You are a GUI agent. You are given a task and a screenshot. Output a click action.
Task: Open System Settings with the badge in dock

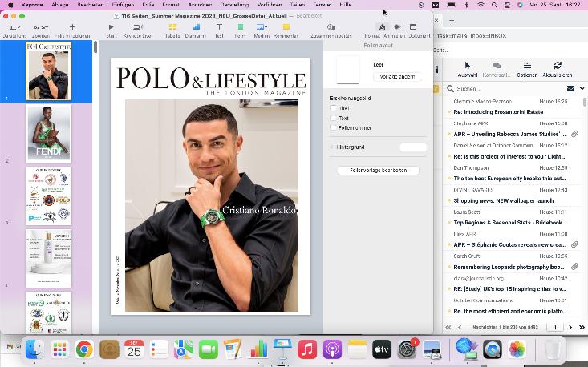407,349
